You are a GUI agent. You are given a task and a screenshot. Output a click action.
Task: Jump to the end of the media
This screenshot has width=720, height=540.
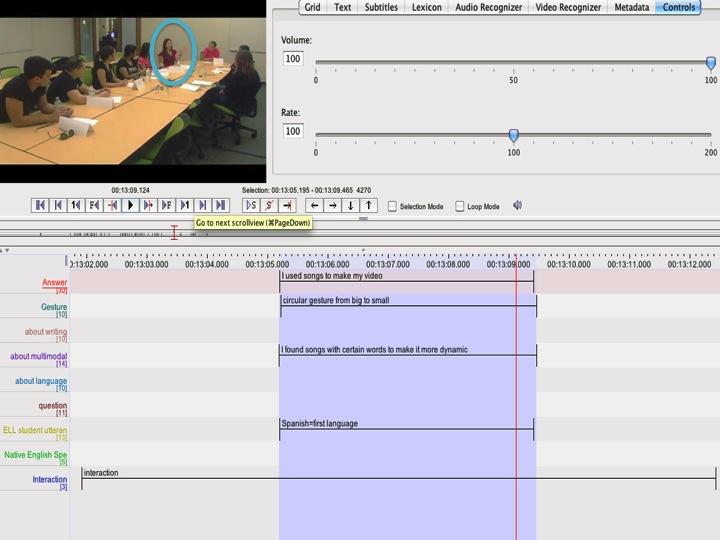coord(220,205)
